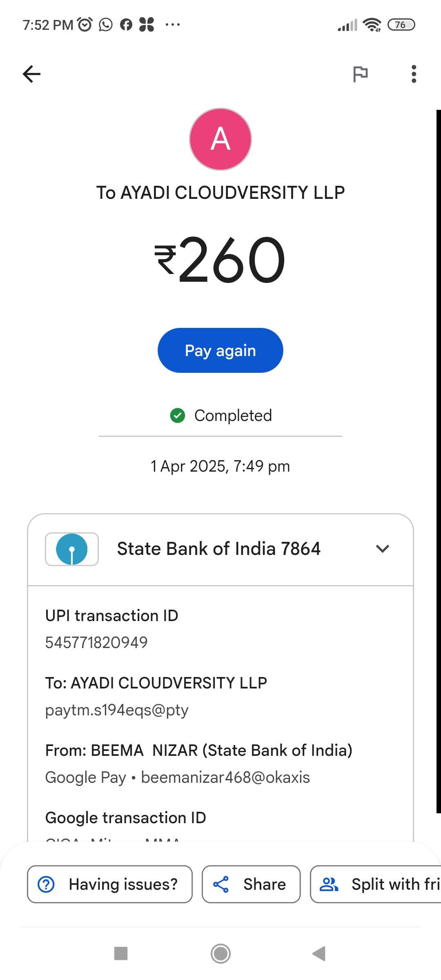This screenshot has width=441, height=980.
Task: Tap the Android recent apps square
Action: tap(121, 953)
